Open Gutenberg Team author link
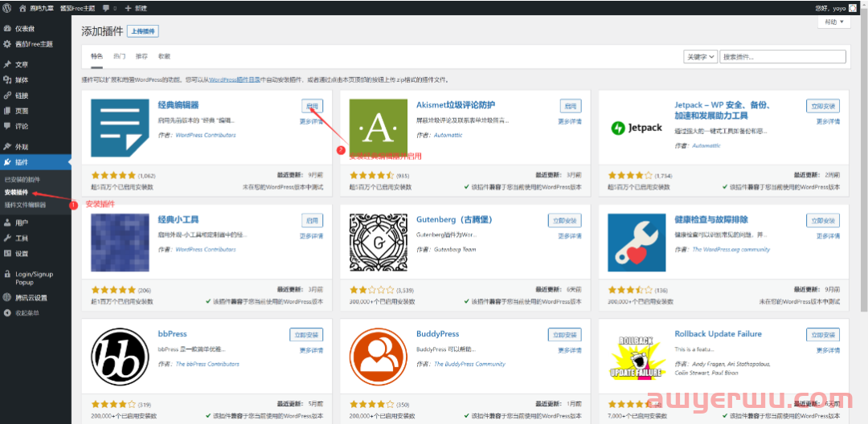The image size is (868, 424). (x=455, y=249)
